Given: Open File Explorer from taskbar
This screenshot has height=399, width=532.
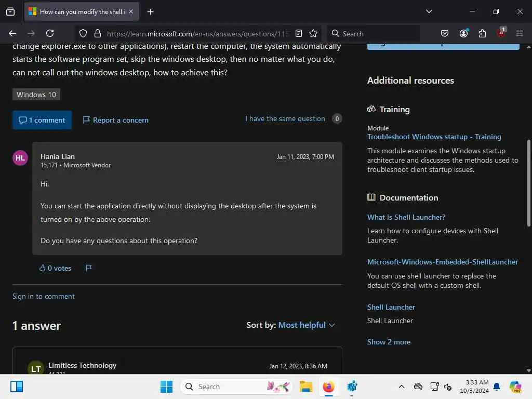Looking at the screenshot, I should click(x=305, y=387).
